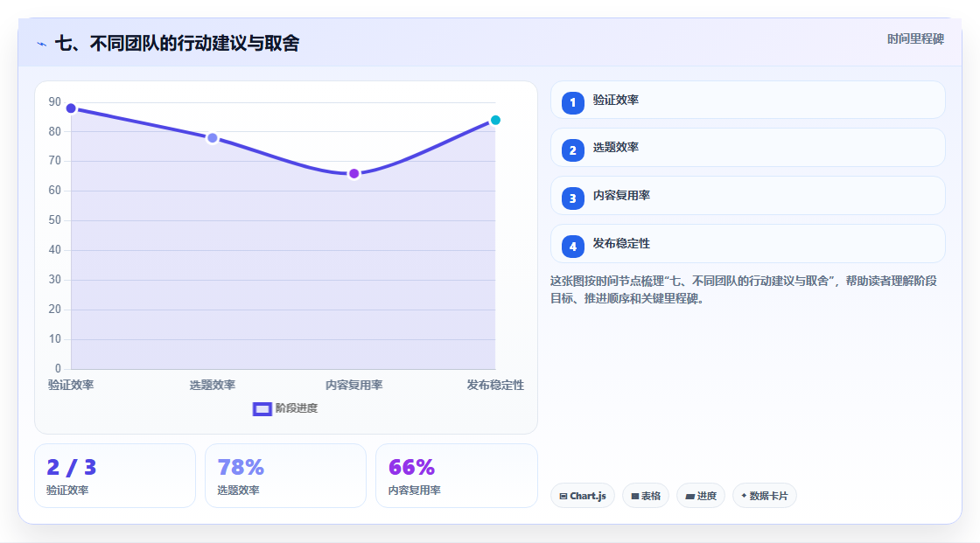Click the x-axis label 验证效率

[x=71, y=385]
